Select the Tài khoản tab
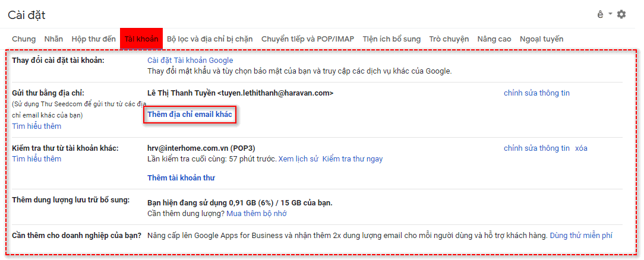The width and height of the screenshot is (644, 260). (x=141, y=39)
